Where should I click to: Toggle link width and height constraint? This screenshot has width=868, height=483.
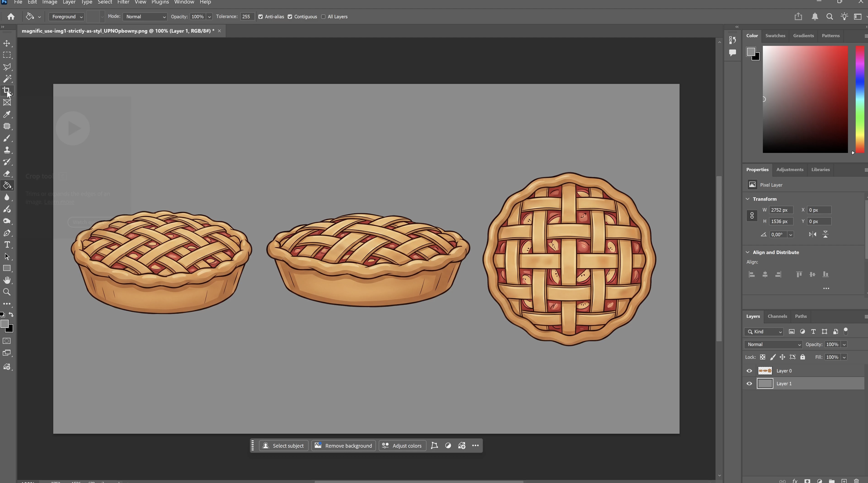tap(752, 216)
